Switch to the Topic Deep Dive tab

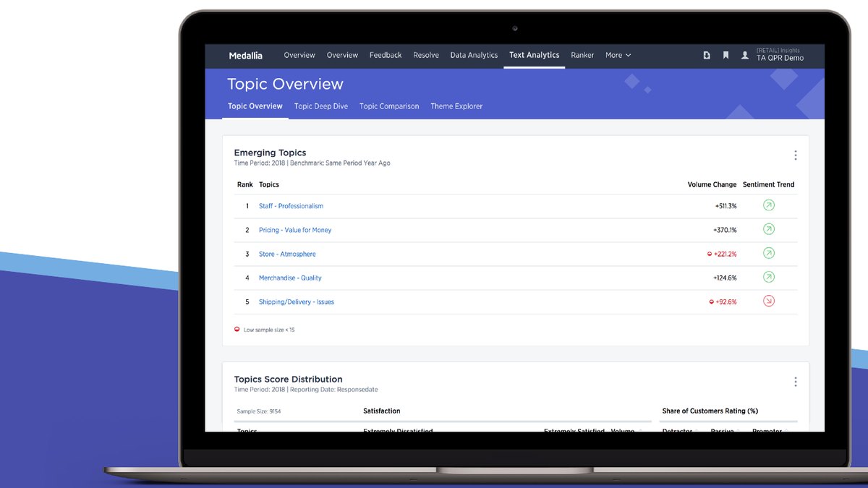[321, 106]
